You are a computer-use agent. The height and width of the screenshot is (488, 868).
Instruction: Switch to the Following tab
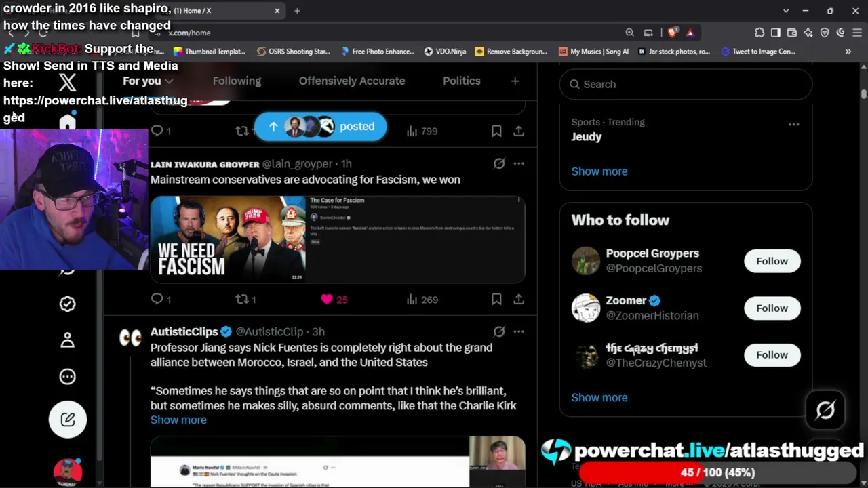(237, 81)
